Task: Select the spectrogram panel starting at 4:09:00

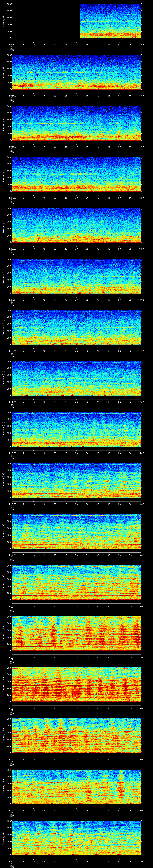Action: tap(77, 276)
